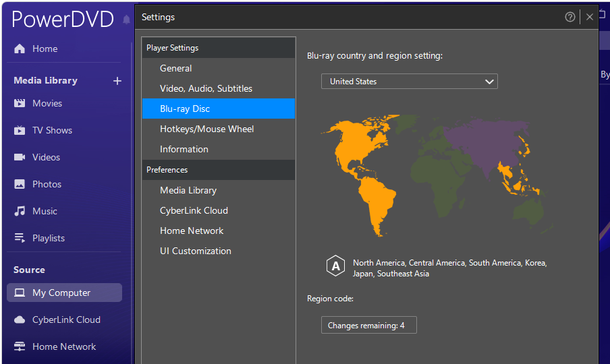Open the Blu-ray country dropdown arrow
Image resolution: width=610 pixels, height=364 pixels.
pos(489,82)
